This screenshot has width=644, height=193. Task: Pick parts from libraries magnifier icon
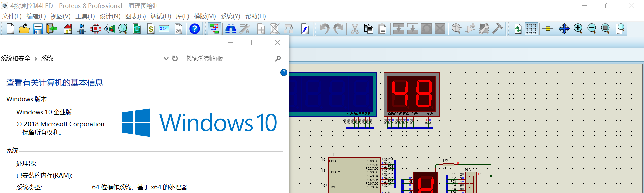[x=457, y=29]
